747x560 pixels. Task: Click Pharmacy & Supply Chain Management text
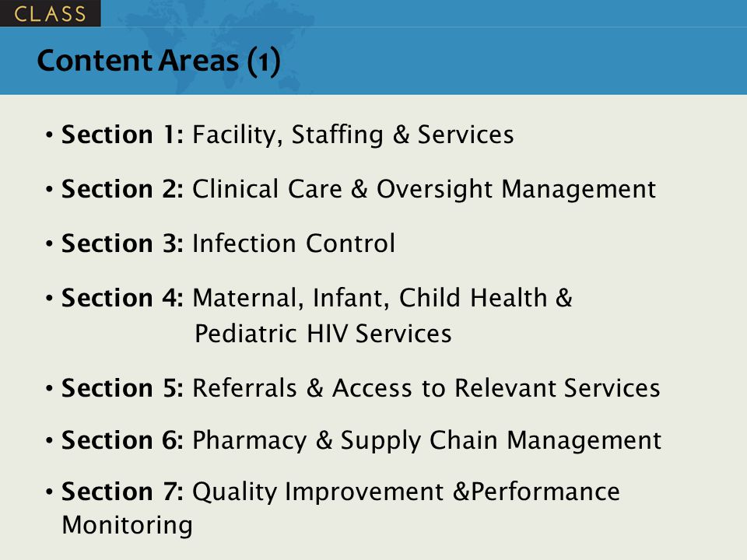427,440
